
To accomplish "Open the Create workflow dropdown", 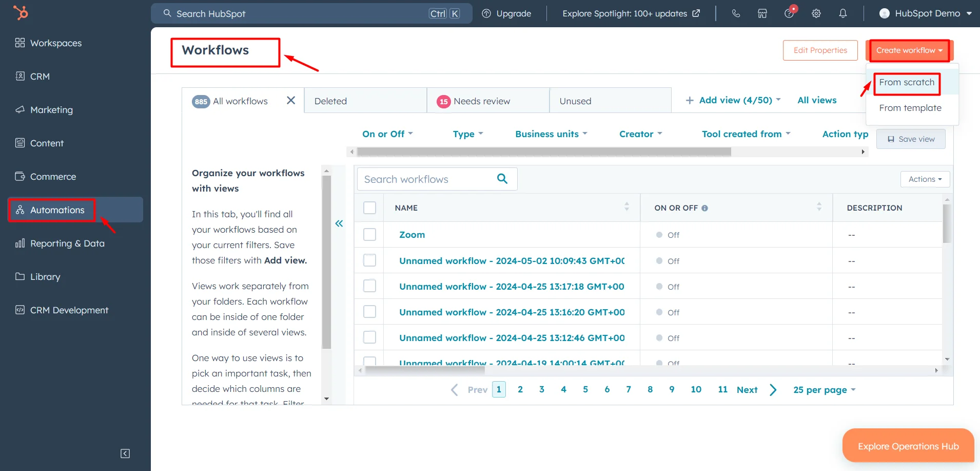I will (x=909, y=50).
